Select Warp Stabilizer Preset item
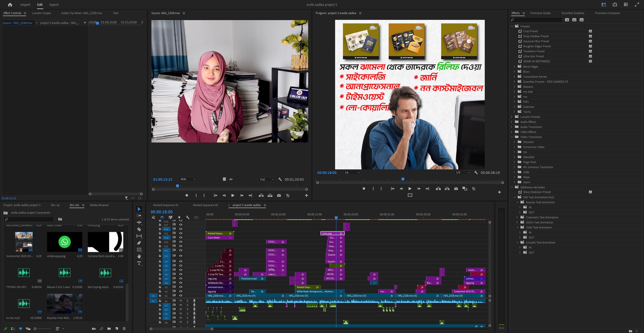Viewport: 644px width, 333px height. pyautogui.click(x=537, y=192)
